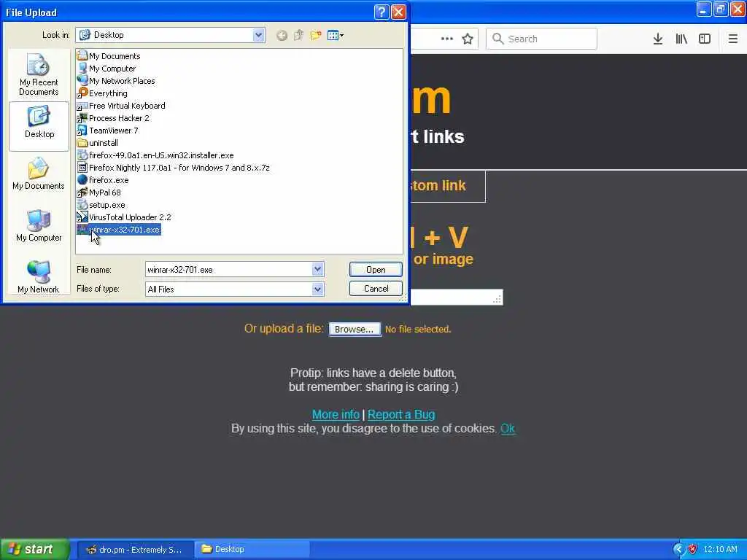747x560 pixels.
Task: Go back to last folder visited
Action: point(282,35)
